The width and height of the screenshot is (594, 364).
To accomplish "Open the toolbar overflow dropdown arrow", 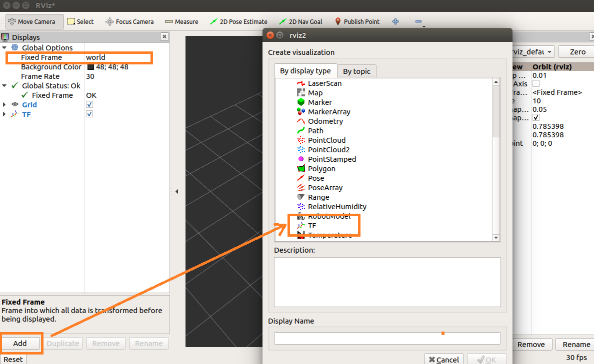I will pos(424,26).
